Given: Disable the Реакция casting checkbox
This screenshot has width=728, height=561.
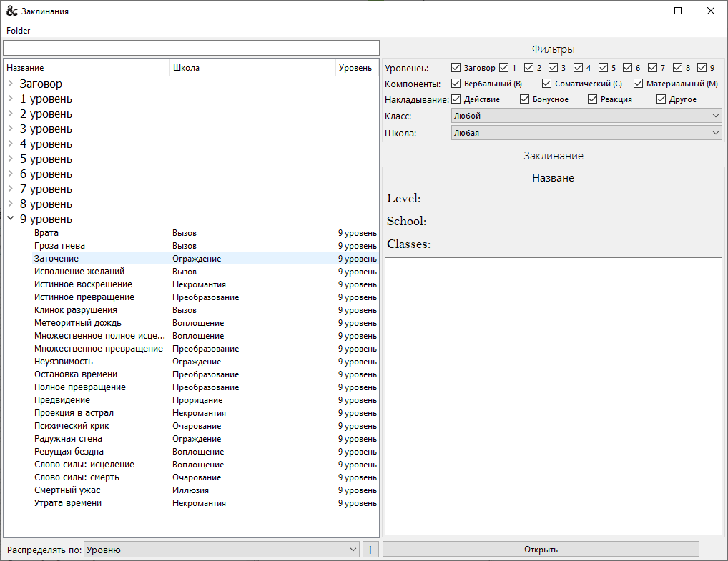Looking at the screenshot, I should point(593,99).
